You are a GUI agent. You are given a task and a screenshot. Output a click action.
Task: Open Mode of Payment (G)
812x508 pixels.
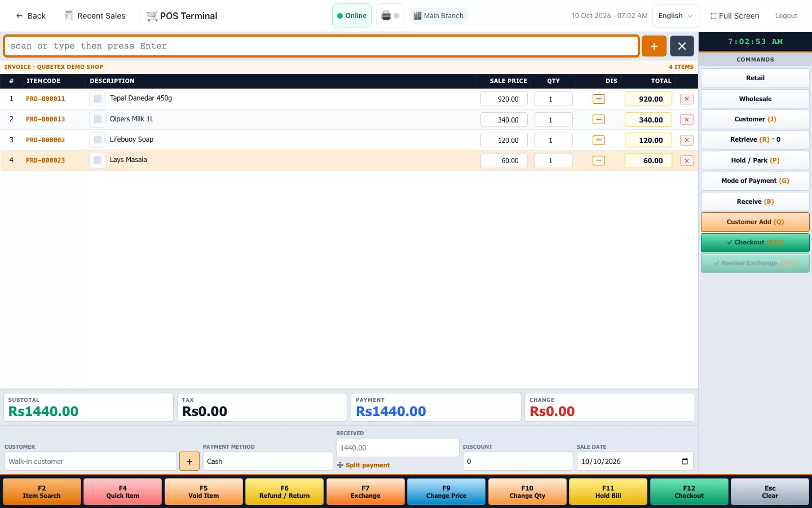tap(755, 181)
